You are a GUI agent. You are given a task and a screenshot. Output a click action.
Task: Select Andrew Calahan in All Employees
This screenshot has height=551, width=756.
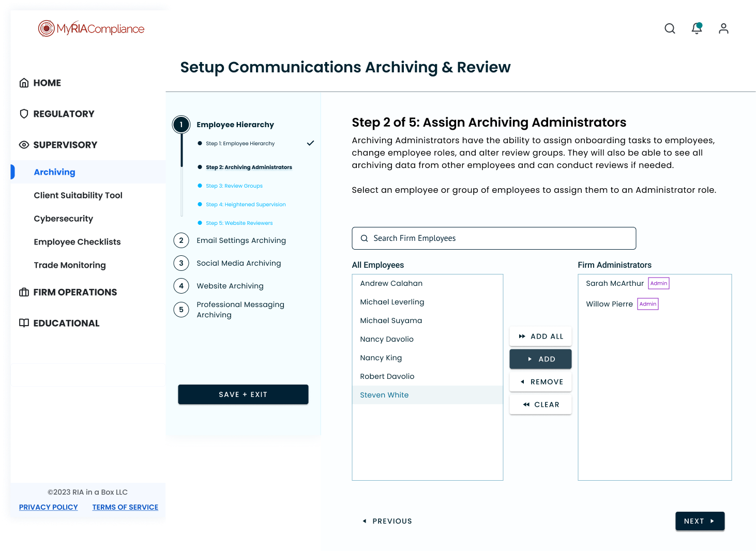pos(428,283)
